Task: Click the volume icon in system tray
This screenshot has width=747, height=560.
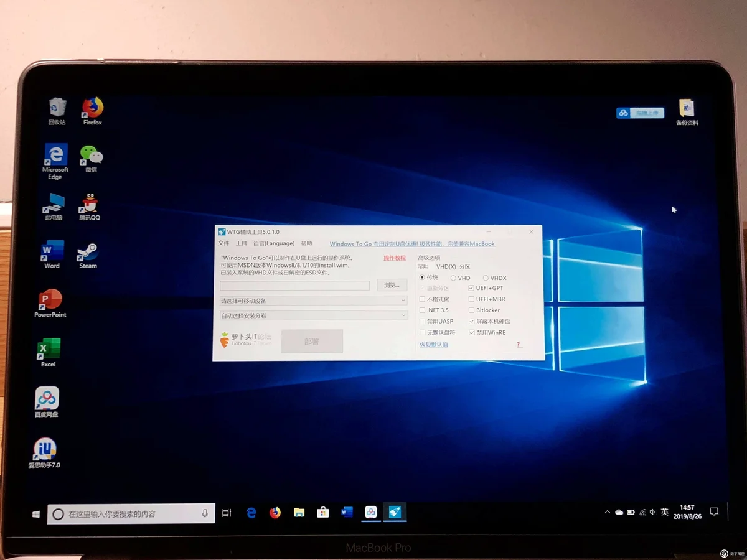Action: (x=652, y=511)
